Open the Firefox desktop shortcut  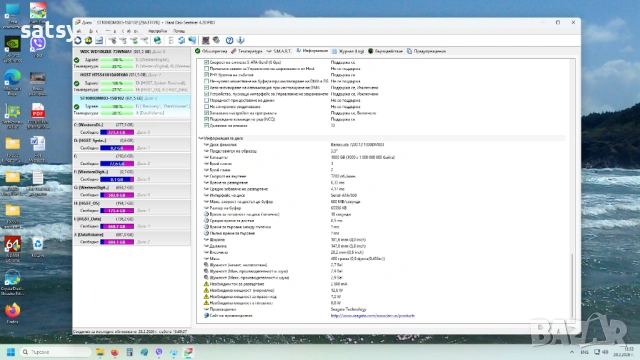[13, 313]
